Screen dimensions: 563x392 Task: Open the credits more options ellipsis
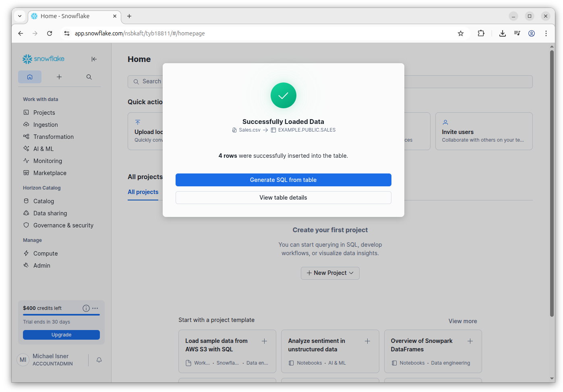point(95,308)
